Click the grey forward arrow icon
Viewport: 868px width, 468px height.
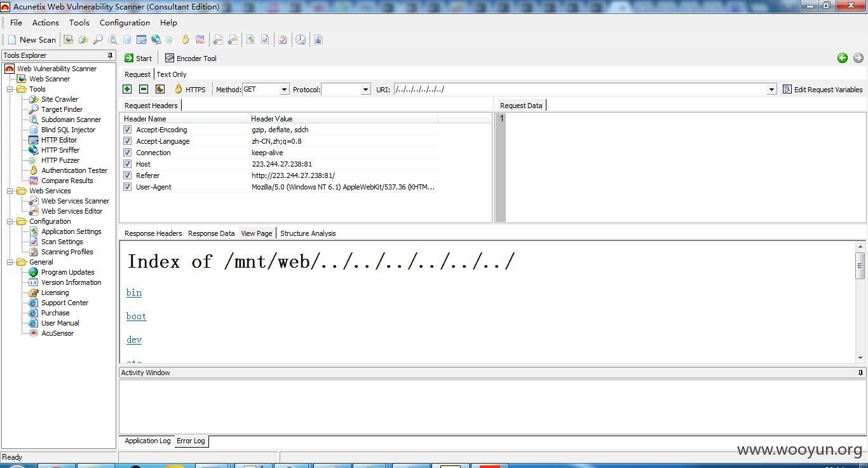click(858, 58)
